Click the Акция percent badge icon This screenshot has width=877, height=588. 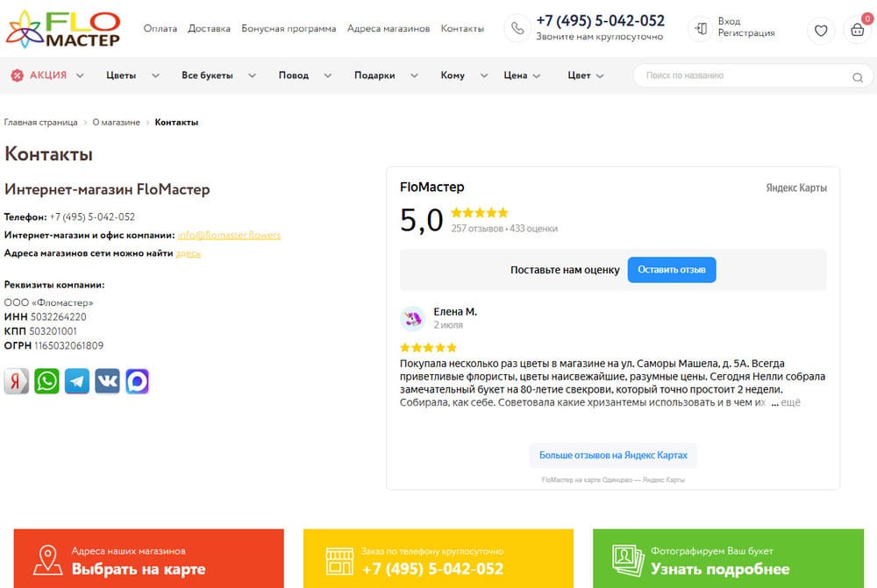pos(18,75)
